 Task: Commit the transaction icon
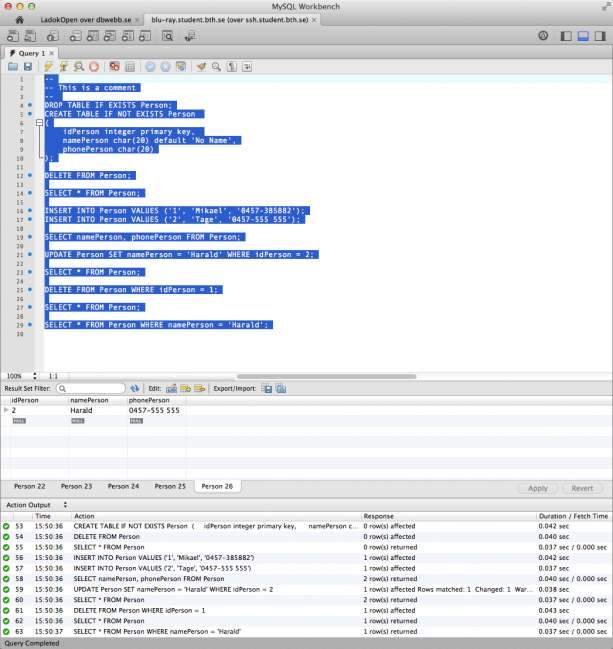pyautogui.click(x=150, y=67)
